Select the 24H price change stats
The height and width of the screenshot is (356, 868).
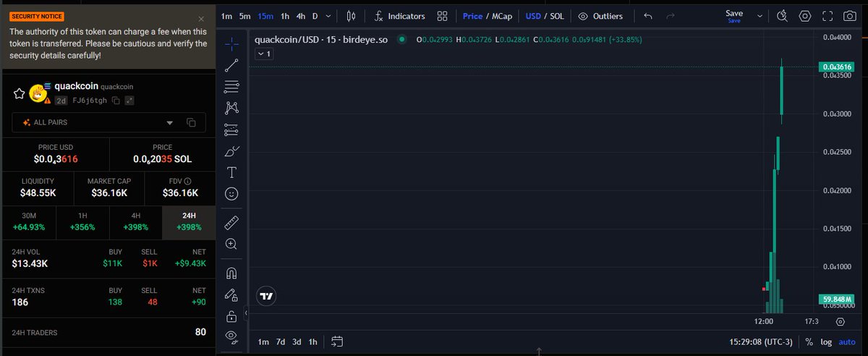coord(190,221)
